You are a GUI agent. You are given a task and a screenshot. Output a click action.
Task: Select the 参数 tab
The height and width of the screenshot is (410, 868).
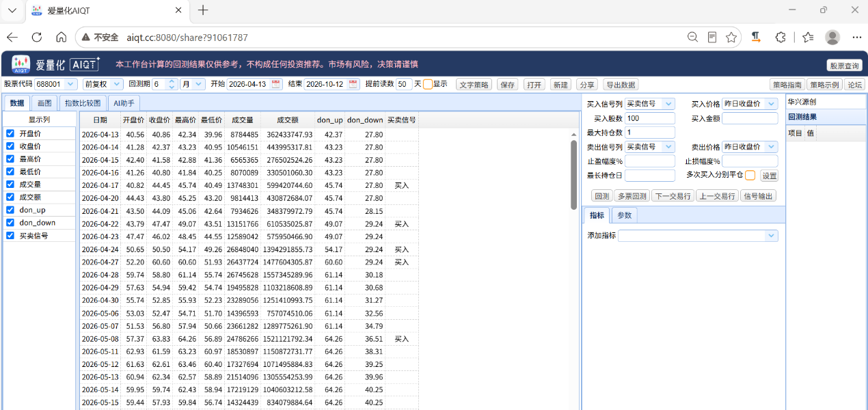625,215
